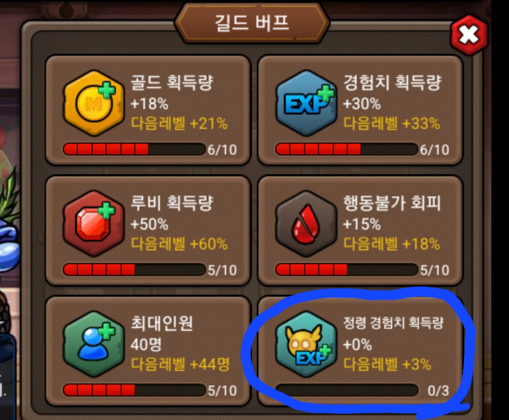Select the 골드 획득량 title text

click(x=172, y=82)
